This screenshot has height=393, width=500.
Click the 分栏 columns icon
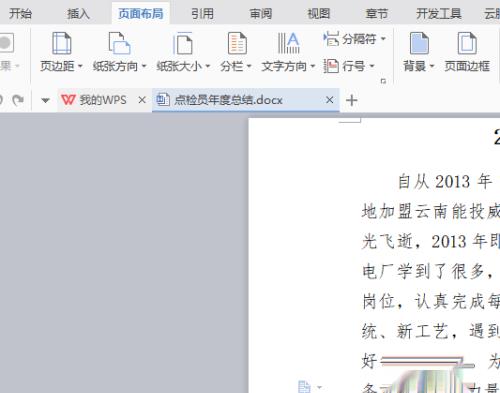click(237, 43)
